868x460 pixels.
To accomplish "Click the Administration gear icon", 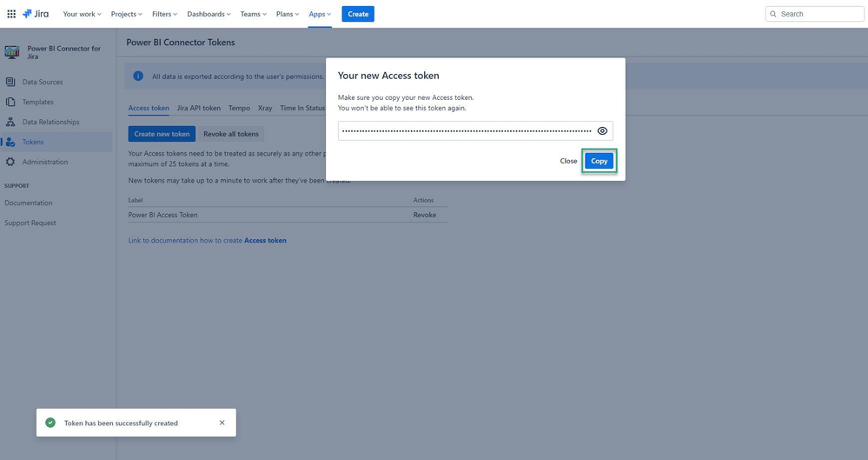I will [x=10, y=162].
